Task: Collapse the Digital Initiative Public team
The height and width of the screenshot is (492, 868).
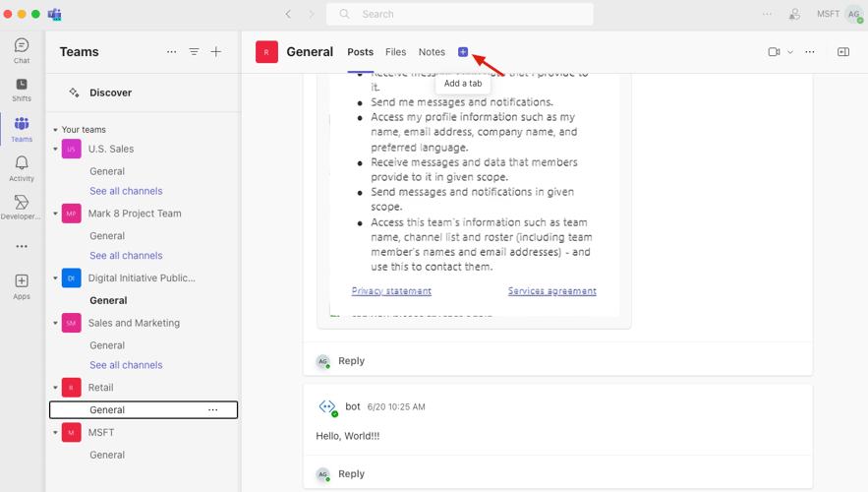Action: pos(55,278)
